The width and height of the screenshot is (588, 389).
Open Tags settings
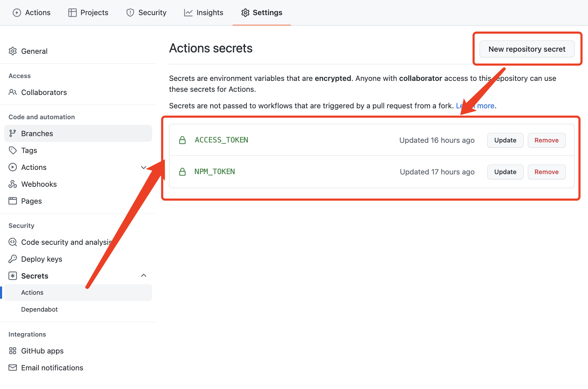click(x=78, y=150)
